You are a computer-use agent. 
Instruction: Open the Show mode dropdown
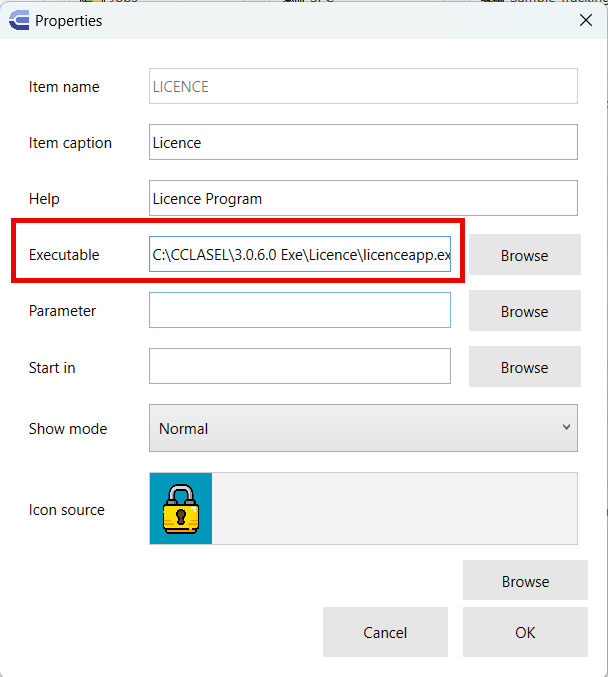click(x=363, y=428)
